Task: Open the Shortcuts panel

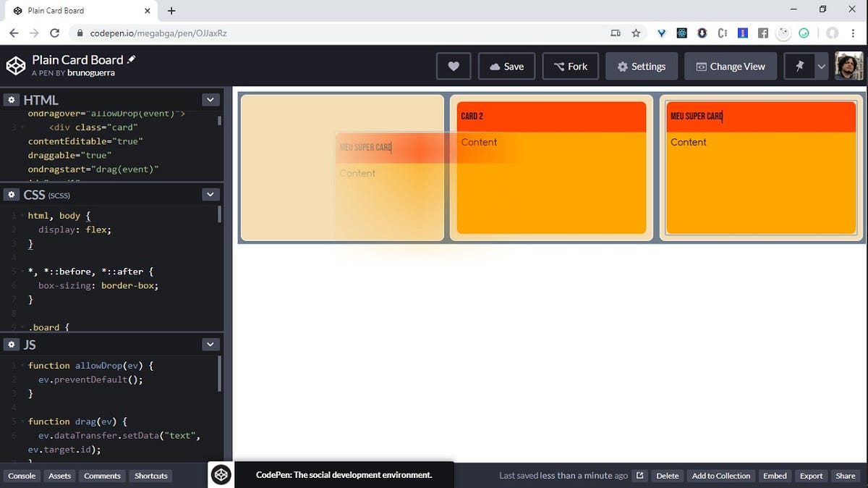Action: click(x=150, y=476)
